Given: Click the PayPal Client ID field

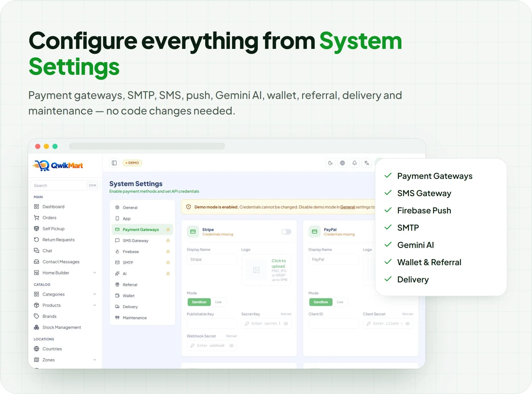Looking at the screenshot, I should tap(333, 324).
